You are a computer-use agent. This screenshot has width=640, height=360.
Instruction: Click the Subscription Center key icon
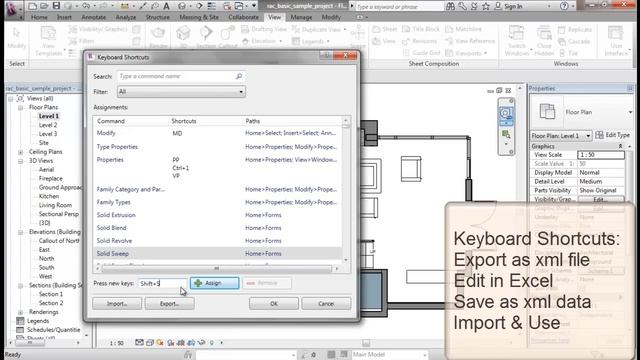pyautogui.click(x=462, y=6)
